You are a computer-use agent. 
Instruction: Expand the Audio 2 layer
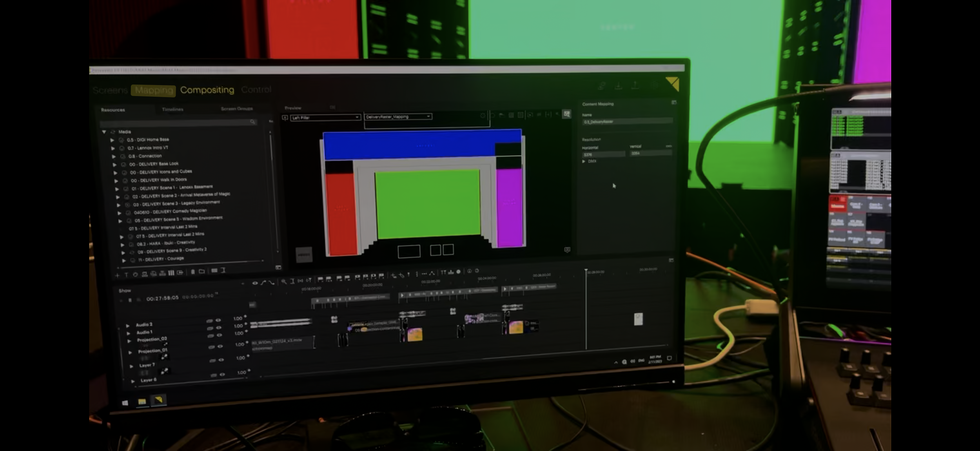coord(127,326)
